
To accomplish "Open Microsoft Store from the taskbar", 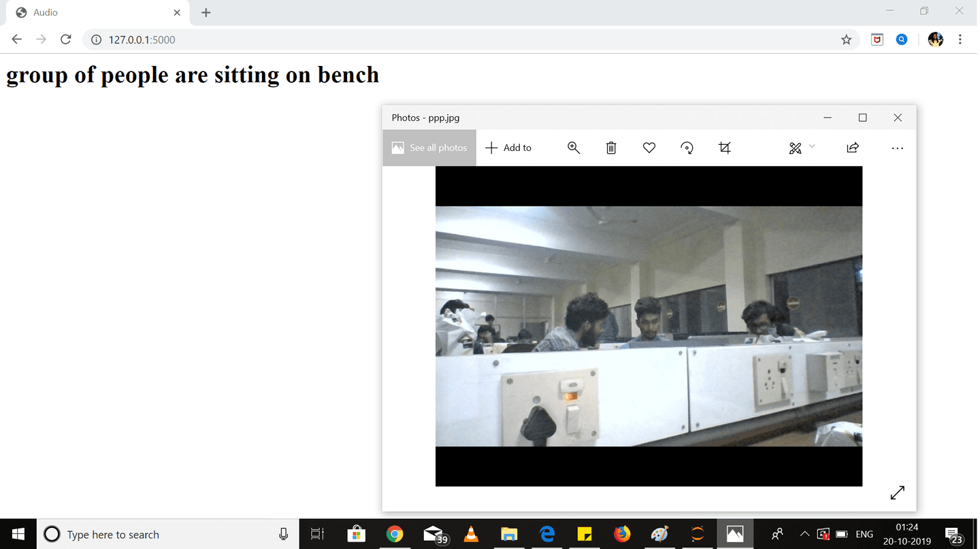I will pyautogui.click(x=356, y=534).
